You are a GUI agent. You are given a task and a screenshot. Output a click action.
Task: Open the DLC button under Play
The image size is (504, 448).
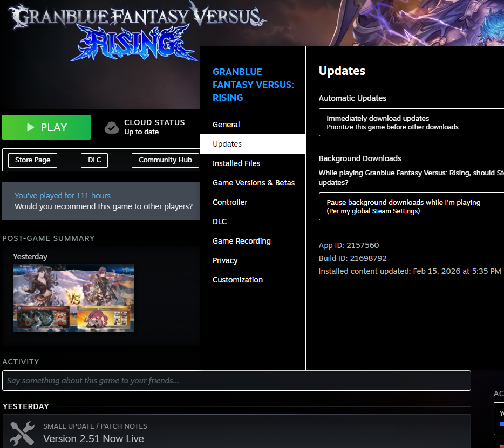tap(94, 160)
